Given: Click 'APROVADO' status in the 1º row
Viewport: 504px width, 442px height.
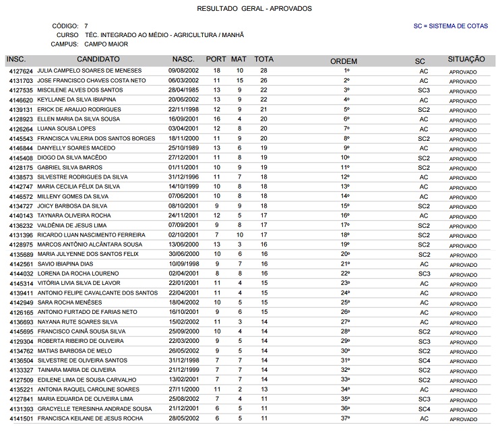Looking at the screenshot, I should 463,72.
